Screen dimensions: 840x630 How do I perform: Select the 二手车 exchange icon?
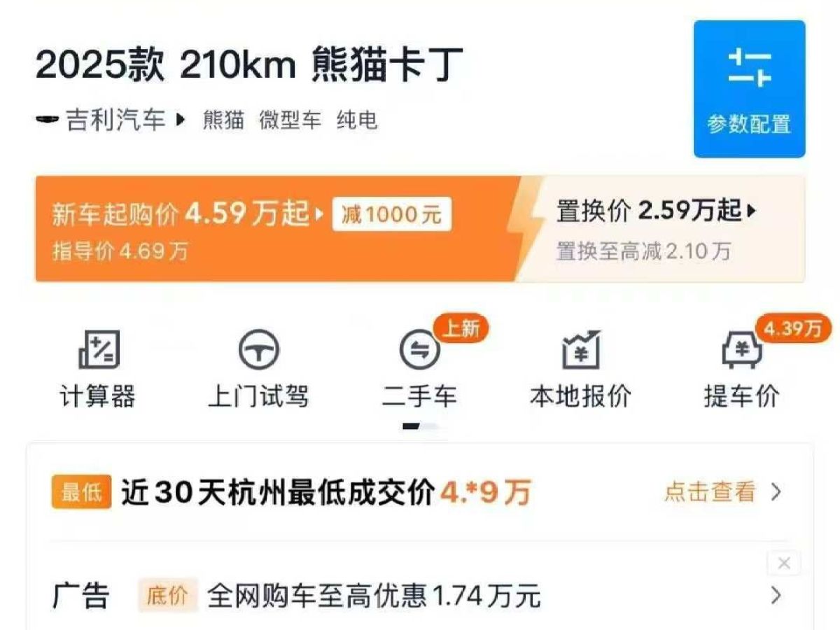coord(419,350)
